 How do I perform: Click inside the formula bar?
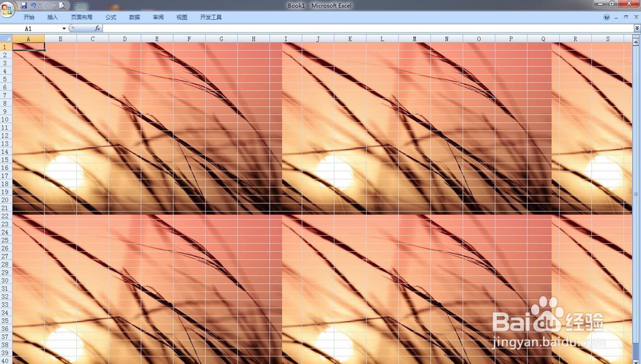368,28
